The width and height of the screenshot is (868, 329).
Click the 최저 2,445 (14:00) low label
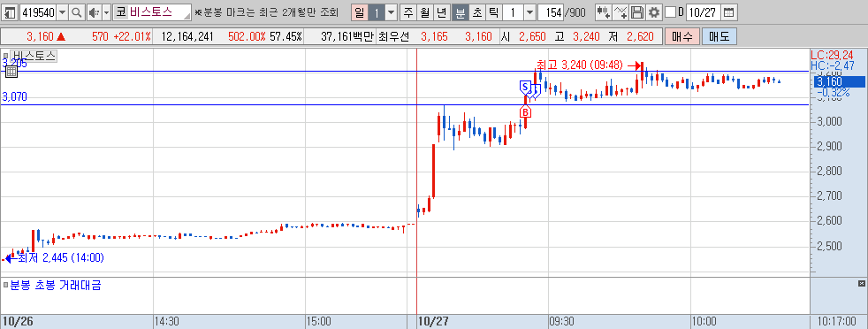pos(61,257)
